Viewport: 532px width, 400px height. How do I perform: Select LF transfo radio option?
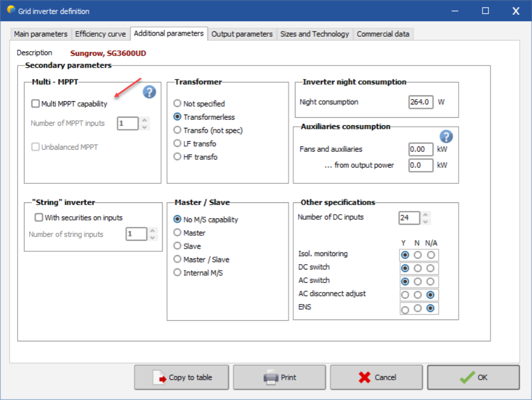point(178,144)
